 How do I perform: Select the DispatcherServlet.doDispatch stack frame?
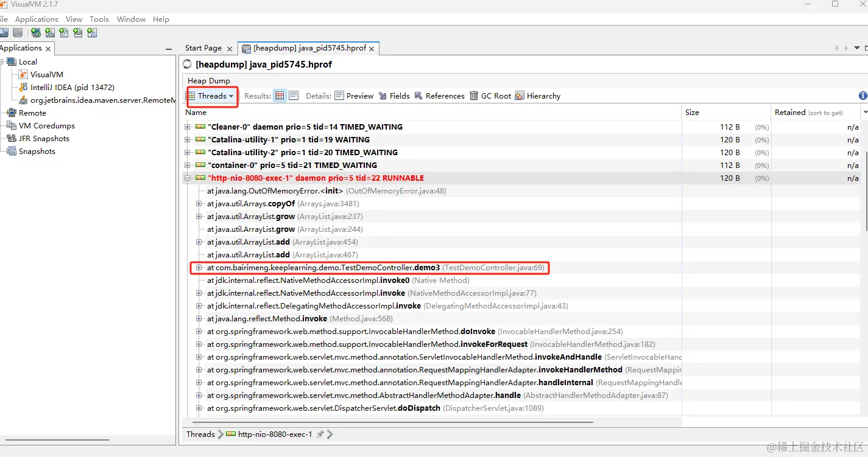(x=375, y=408)
